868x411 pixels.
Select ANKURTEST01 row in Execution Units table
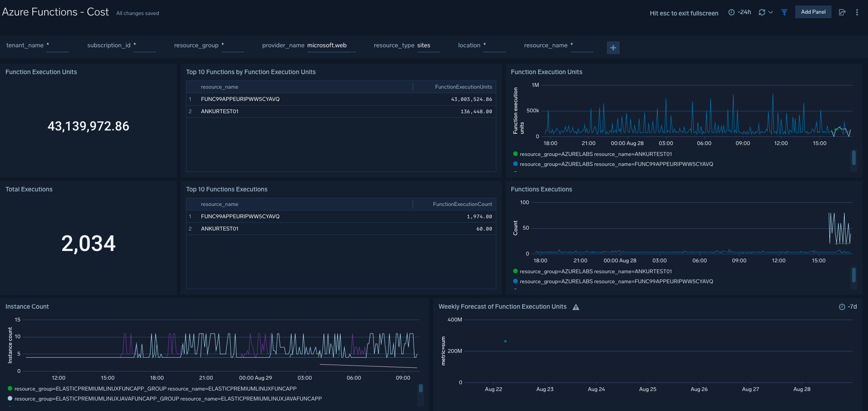341,111
